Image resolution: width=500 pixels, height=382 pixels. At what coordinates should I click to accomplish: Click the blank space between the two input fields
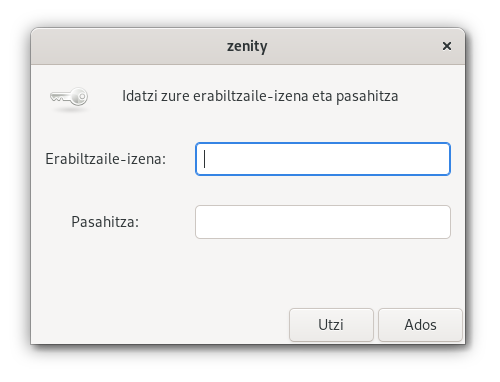pyautogui.click(x=323, y=190)
